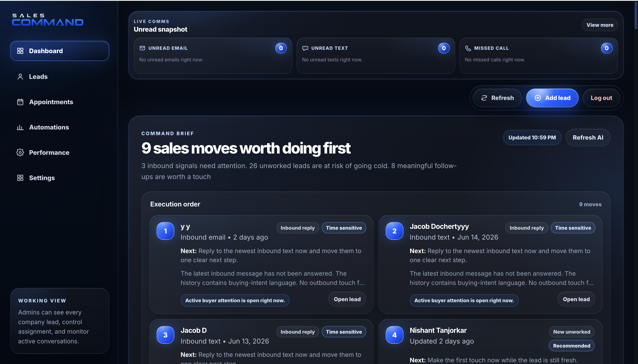Click the circular arrows icon on Refresh
The image size is (638, 364).
coord(484,98)
